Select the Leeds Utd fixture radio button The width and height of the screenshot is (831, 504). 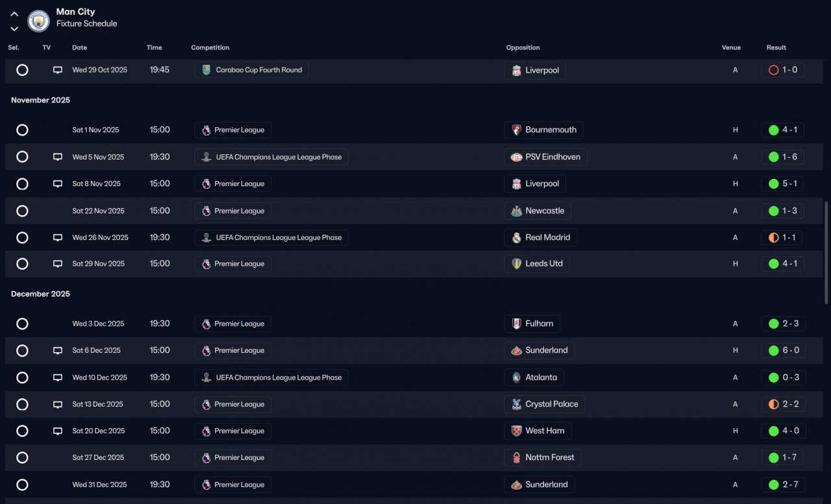[22, 264]
